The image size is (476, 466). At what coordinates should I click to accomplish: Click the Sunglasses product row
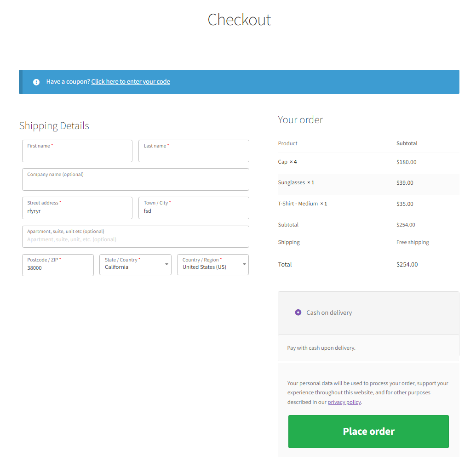(368, 182)
